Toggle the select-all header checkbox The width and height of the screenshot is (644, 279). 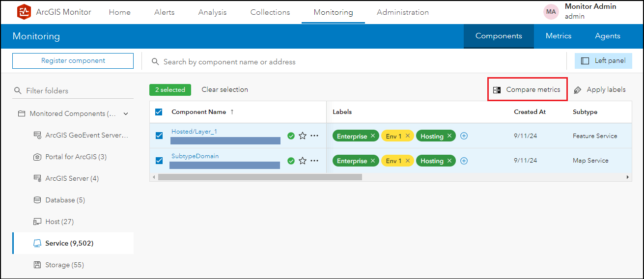pos(159,112)
